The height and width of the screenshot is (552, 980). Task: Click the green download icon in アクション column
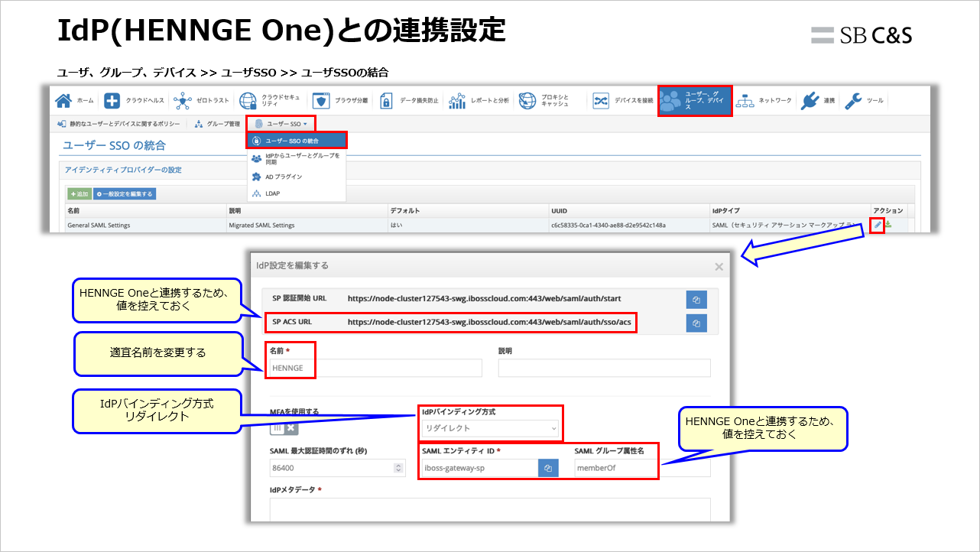[x=888, y=225]
